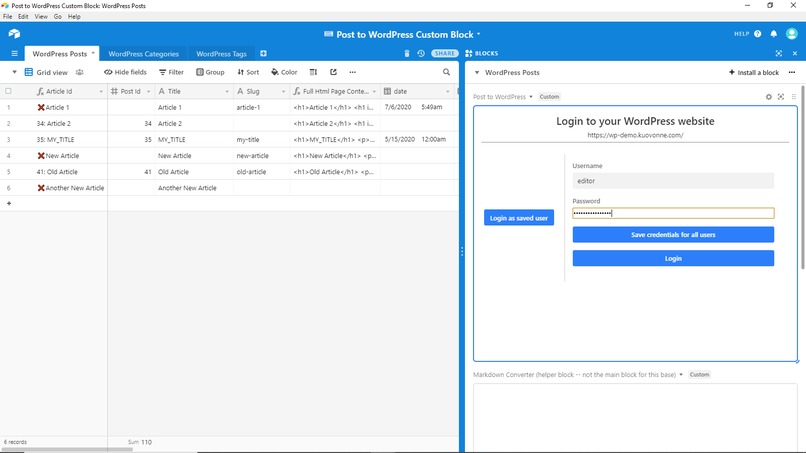Click Install a block
The image size is (806, 453).
[x=754, y=73]
